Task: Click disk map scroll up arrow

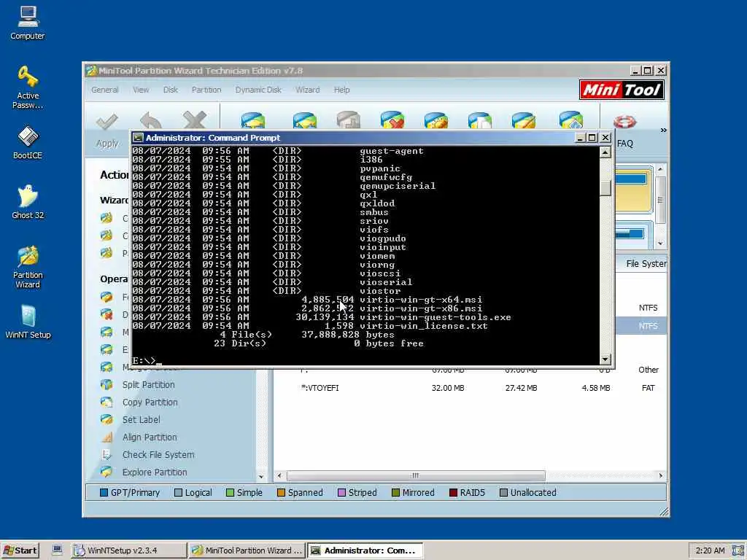Action: (660, 169)
